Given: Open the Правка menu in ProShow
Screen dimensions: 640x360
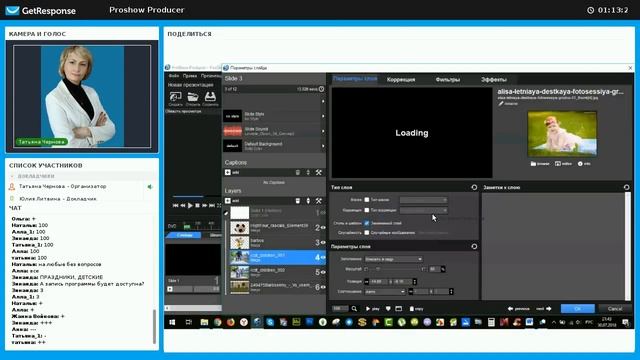Looking at the screenshot, I should coord(190,76).
